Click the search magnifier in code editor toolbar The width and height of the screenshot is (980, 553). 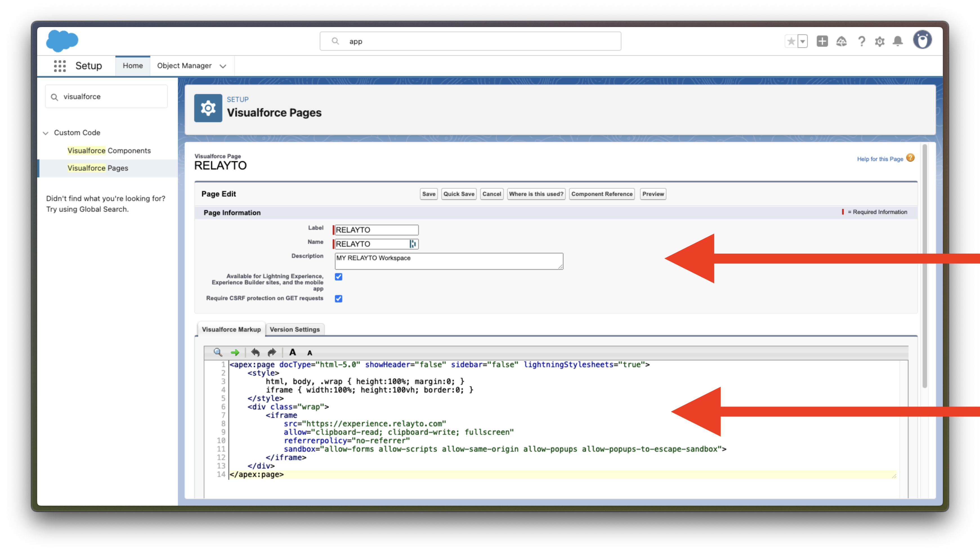218,352
